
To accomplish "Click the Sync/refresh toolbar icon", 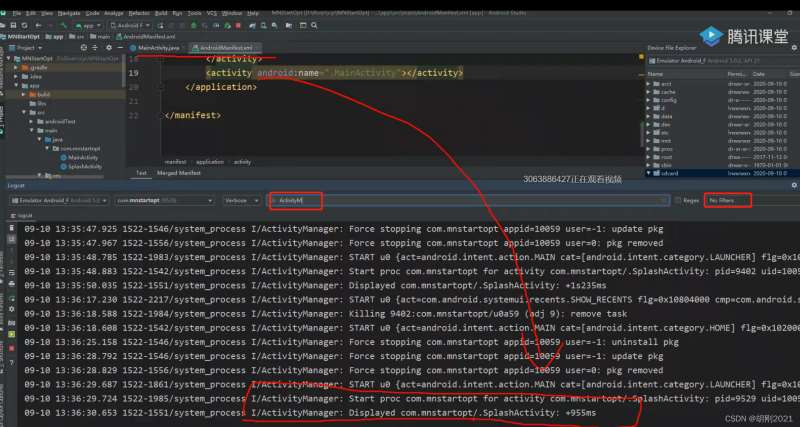I will (24, 26).
